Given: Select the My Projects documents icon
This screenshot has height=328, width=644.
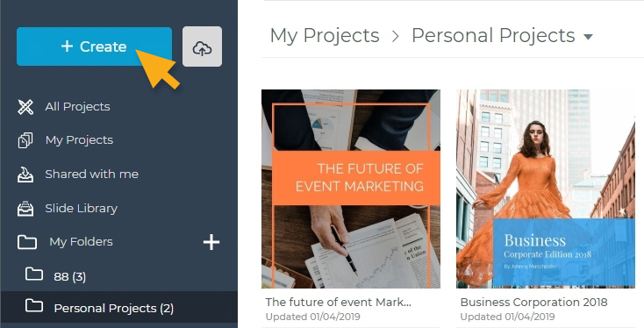Looking at the screenshot, I should pos(25,140).
